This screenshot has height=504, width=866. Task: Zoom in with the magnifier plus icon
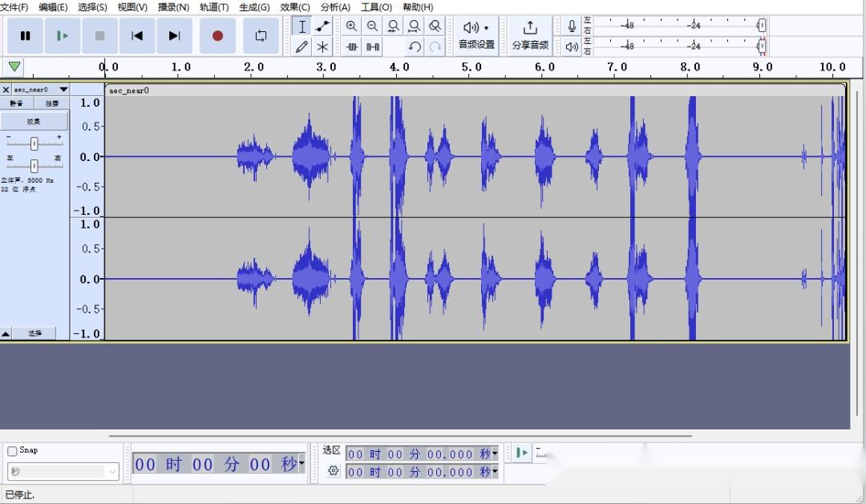[351, 26]
